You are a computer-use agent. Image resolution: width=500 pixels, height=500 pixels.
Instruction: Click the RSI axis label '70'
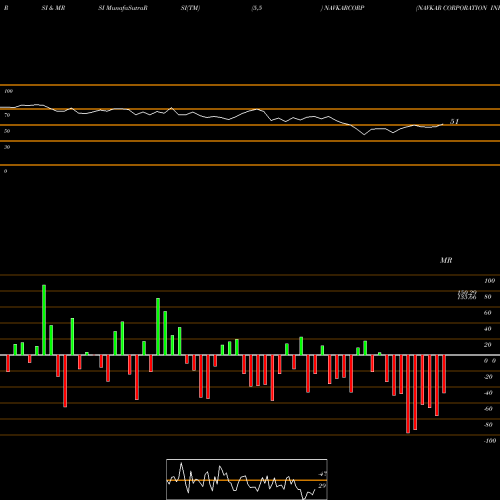click(7, 115)
